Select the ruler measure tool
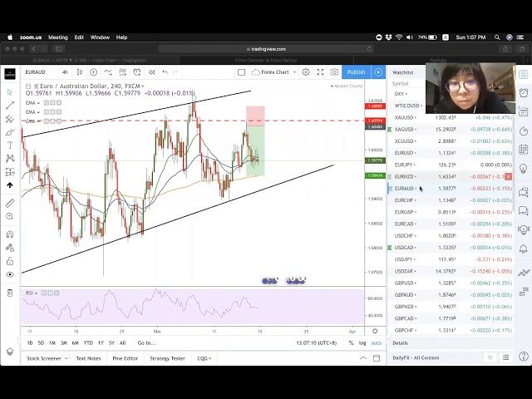Screen dimensions: 532x399 click(x=10, y=202)
